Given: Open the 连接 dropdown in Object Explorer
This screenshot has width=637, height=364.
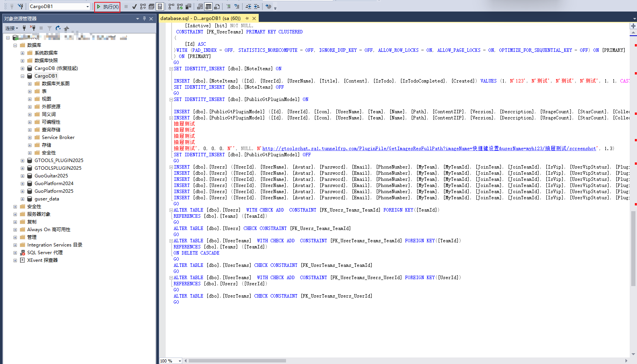Looking at the screenshot, I should tap(12, 28).
